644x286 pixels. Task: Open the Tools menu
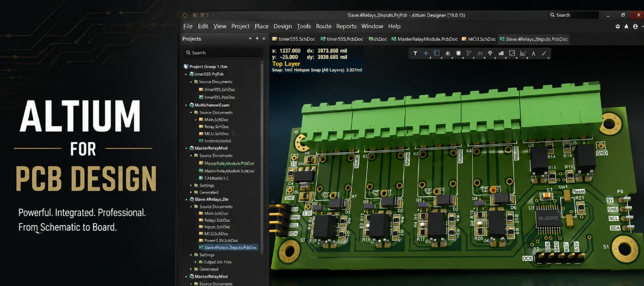click(x=304, y=26)
